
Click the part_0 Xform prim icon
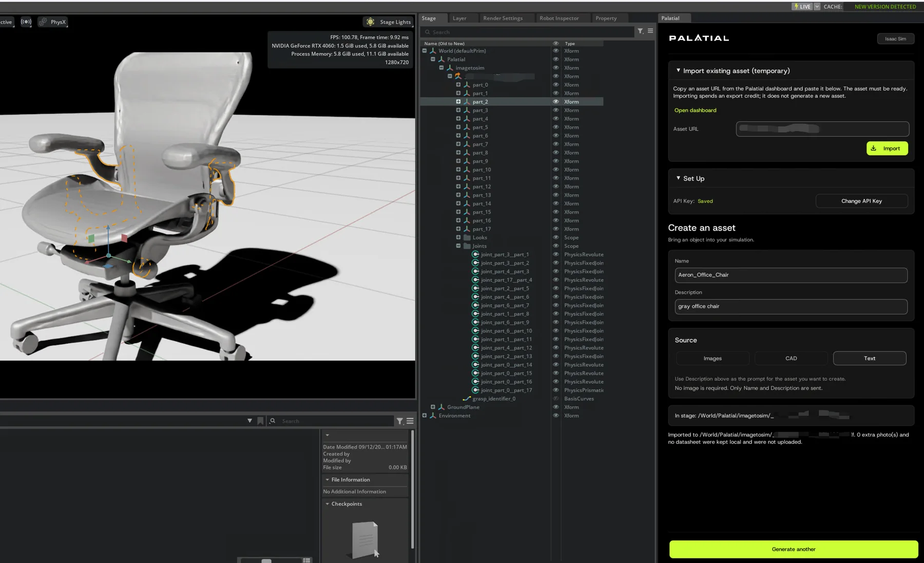[467, 85]
